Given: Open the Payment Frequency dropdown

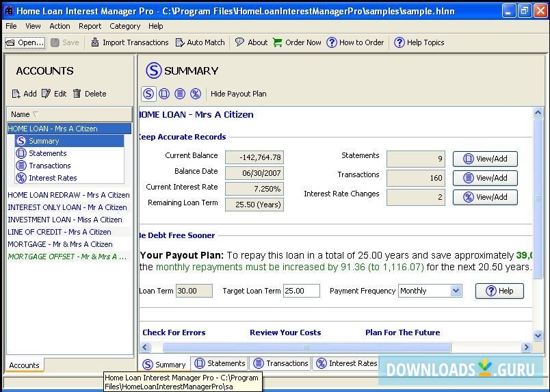Looking at the screenshot, I should click(456, 291).
